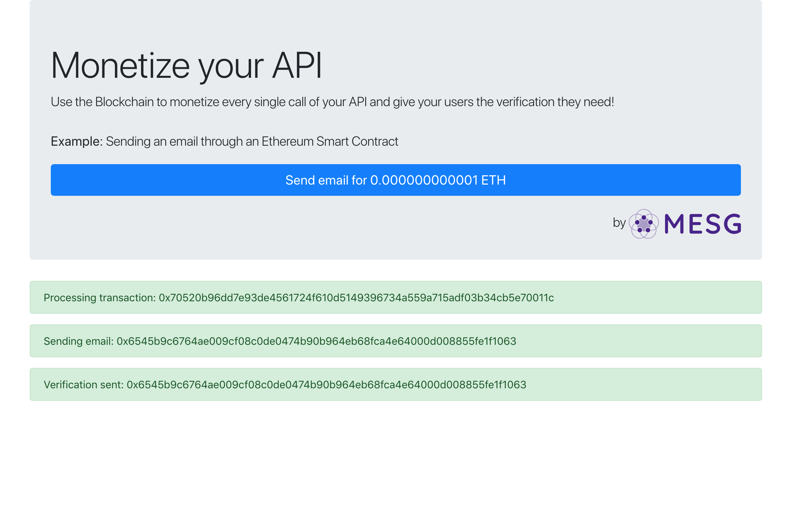Click the word 'Blockchain' in the subtitle
The image size is (797, 532).
coord(124,102)
